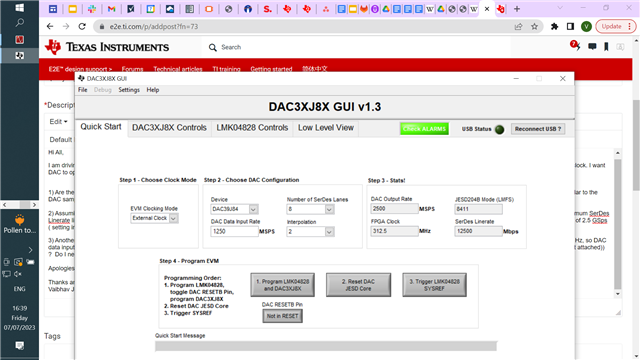Open Getting started link in TI nav
The height and width of the screenshot is (360, 640).
(x=271, y=69)
